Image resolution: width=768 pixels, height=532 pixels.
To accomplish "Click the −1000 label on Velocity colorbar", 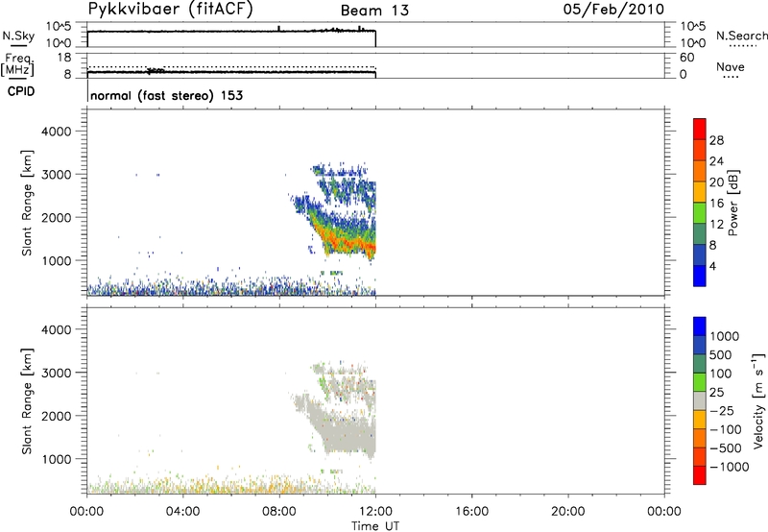I will 729,467.
